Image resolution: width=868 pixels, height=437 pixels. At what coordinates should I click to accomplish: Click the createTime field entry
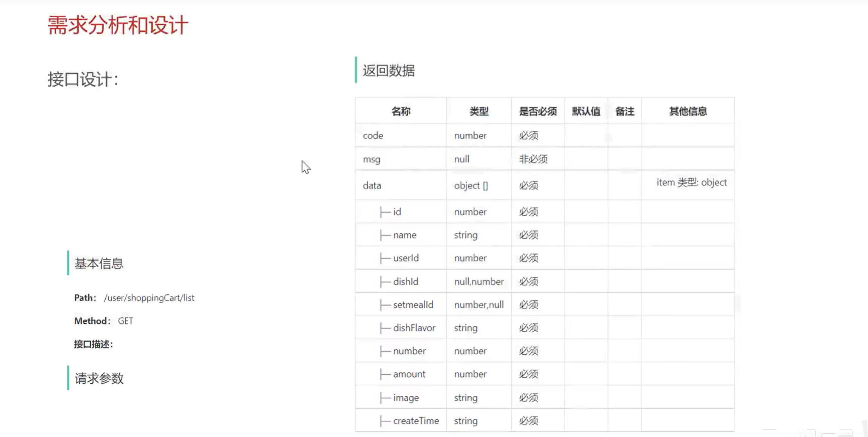point(416,421)
